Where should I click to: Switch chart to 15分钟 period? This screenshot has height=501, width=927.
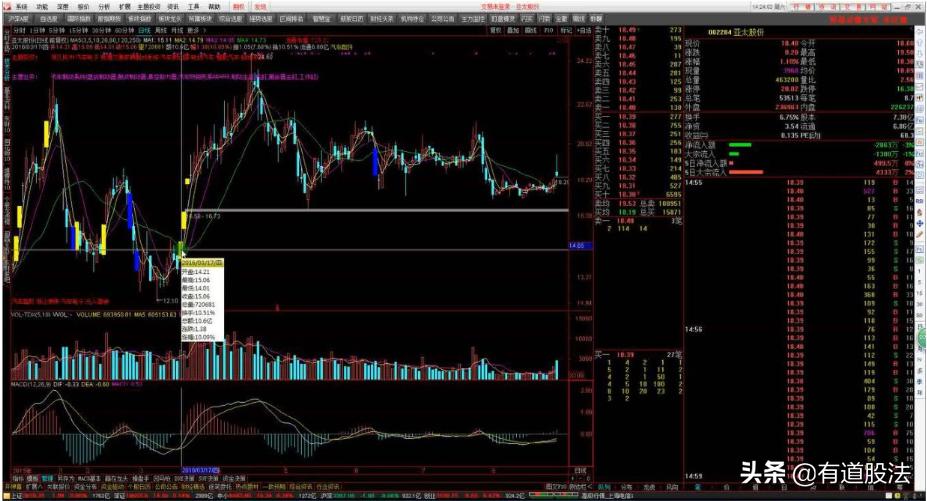click(x=78, y=30)
